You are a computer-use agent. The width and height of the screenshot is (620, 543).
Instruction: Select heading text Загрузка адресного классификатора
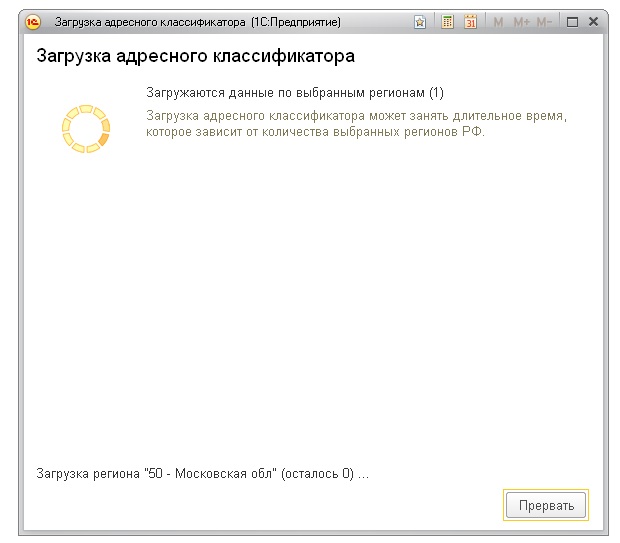tap(195, 56)
